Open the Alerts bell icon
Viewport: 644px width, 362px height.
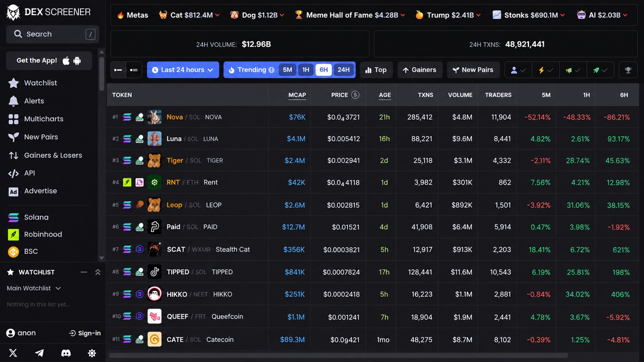[14, 101]
